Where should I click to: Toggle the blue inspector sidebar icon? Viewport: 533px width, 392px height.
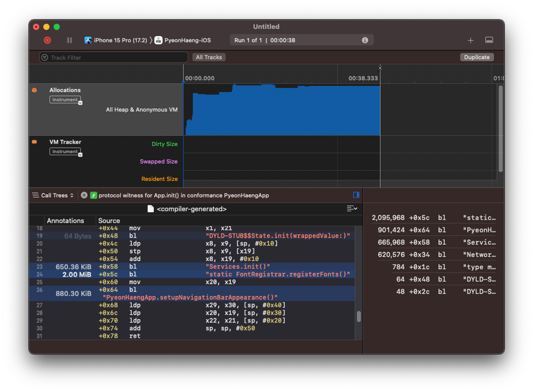356,195
